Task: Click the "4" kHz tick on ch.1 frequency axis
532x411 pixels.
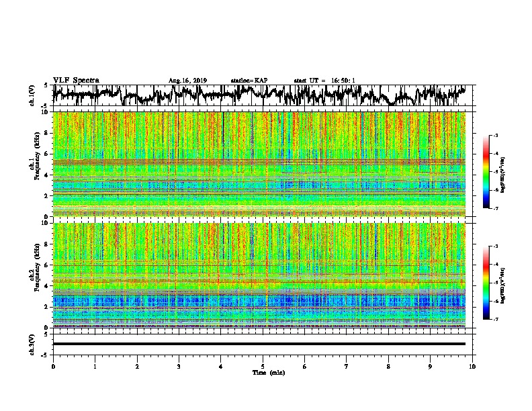Action: click(x=47, y=175)
